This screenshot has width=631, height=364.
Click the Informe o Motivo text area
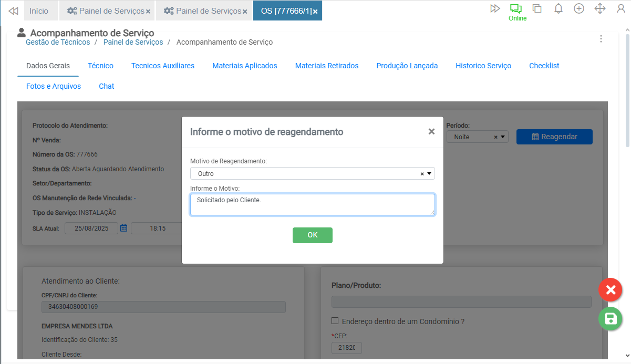pos(312,204)
